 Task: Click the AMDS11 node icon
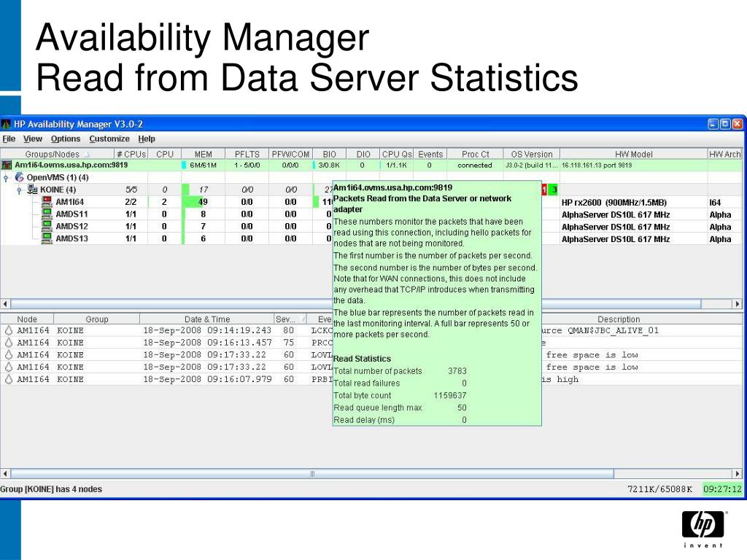pos(47,214)
